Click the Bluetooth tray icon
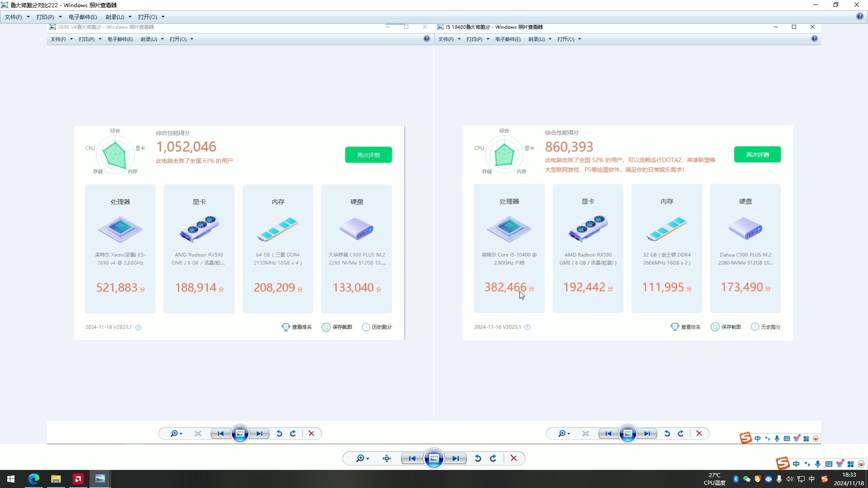The image size is (868, 488). [736, 479]
